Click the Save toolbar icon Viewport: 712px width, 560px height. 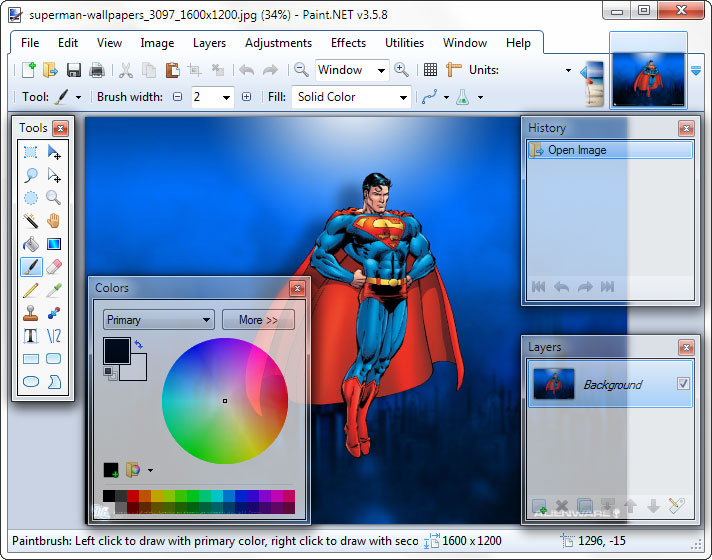(x=74, y=70)
